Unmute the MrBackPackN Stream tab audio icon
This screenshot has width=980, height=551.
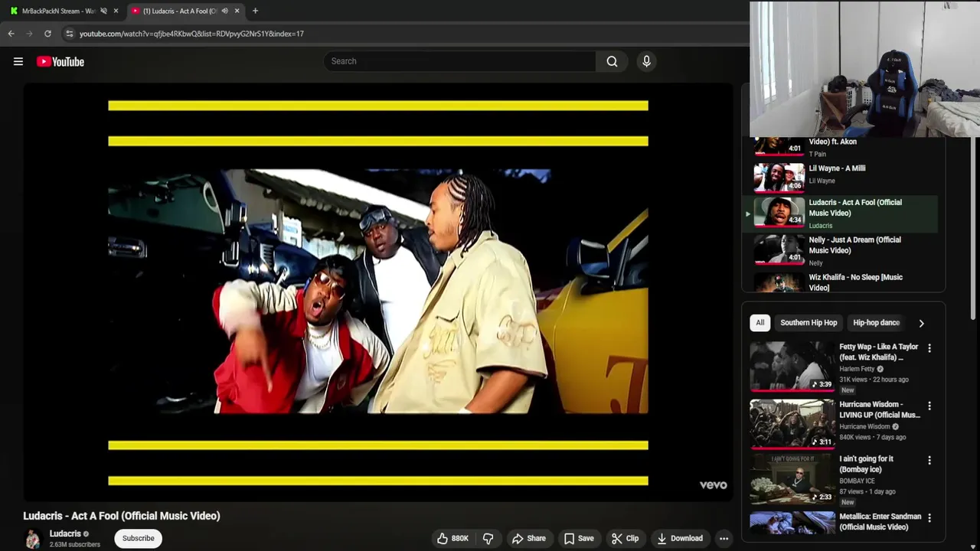coord(103,11)
